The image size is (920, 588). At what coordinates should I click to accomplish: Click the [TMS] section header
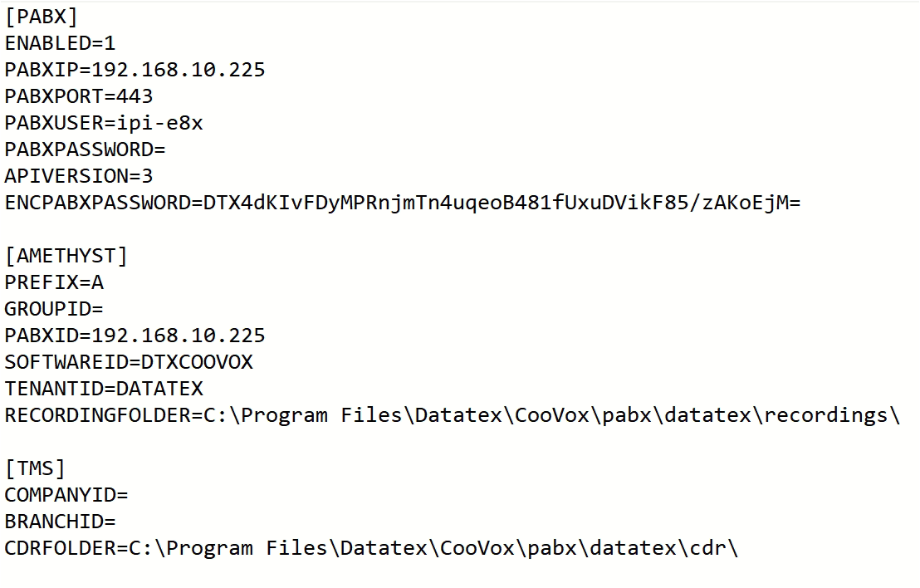[x=35, y=468]
